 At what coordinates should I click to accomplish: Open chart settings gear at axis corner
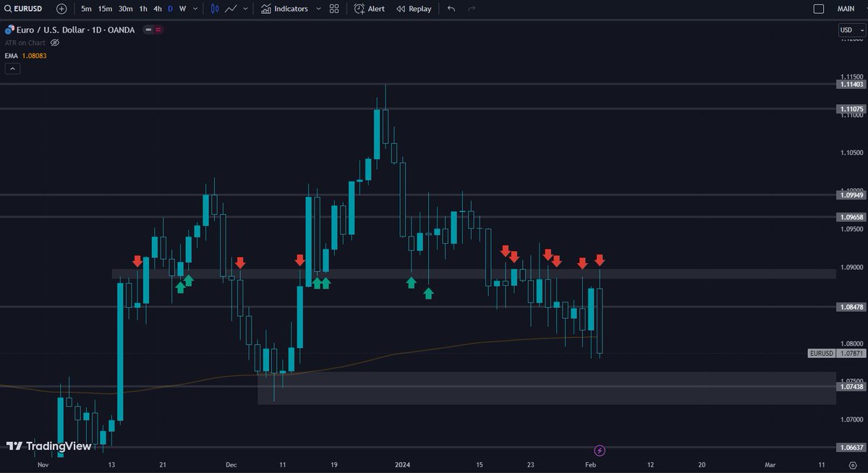[853, 465]
